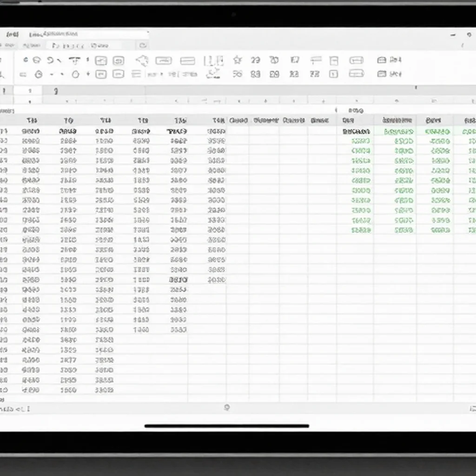Click the star icon in the toolbar

[x=238, y=60]
